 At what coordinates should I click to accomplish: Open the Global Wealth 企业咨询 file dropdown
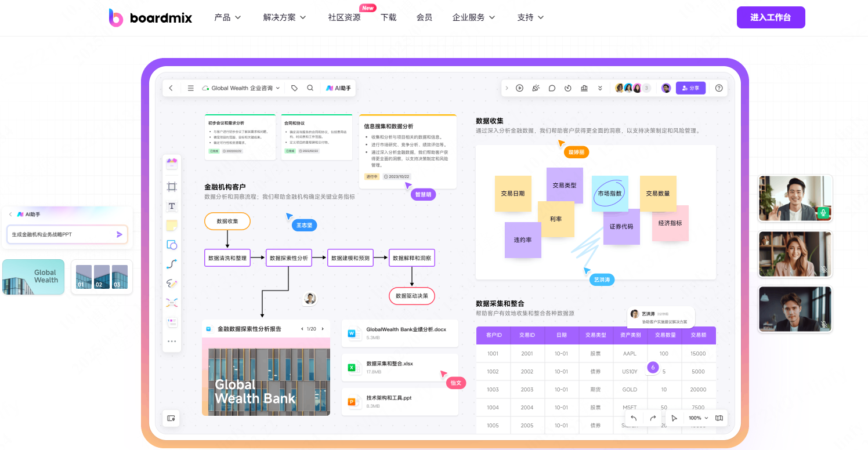click(x=241, y=88)
